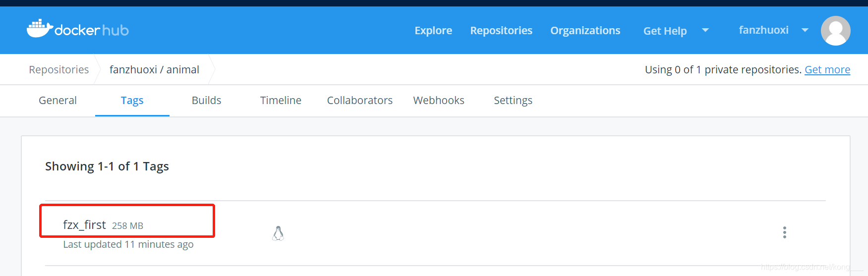Open Organizations in the top navigation
This screenshot has width=868, height=276.
click(585, 31)
